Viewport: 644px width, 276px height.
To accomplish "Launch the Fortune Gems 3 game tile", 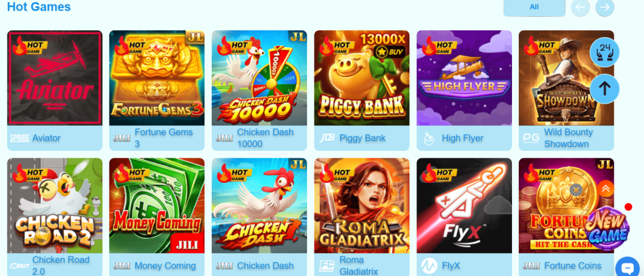I will (x=157, y=77).
